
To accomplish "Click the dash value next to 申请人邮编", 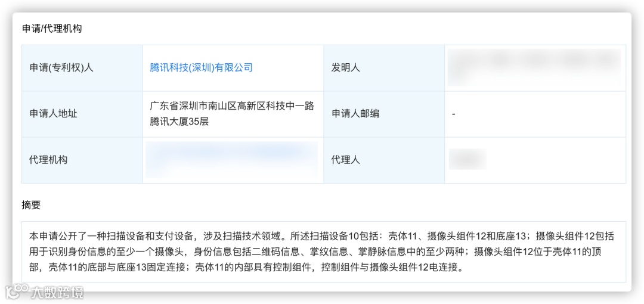I will click(453, 114).
